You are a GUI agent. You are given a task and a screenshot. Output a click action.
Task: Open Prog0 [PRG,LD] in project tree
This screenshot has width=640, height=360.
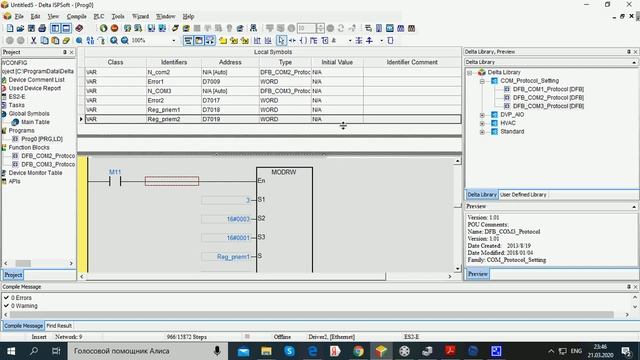(x=42, y=139)
